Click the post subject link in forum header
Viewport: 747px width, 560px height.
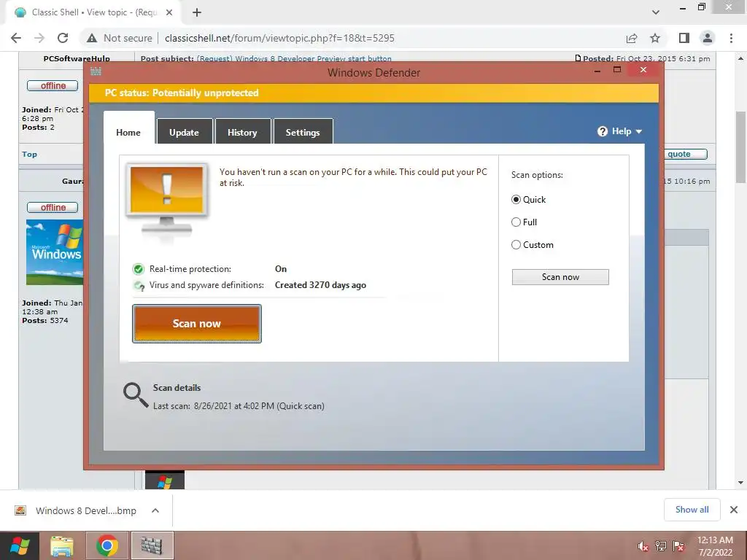[294, 58]
